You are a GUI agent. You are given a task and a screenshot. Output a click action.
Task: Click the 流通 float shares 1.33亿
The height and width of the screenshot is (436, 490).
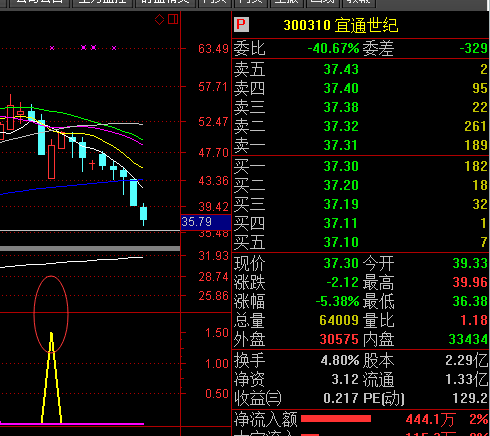[467, 379]
